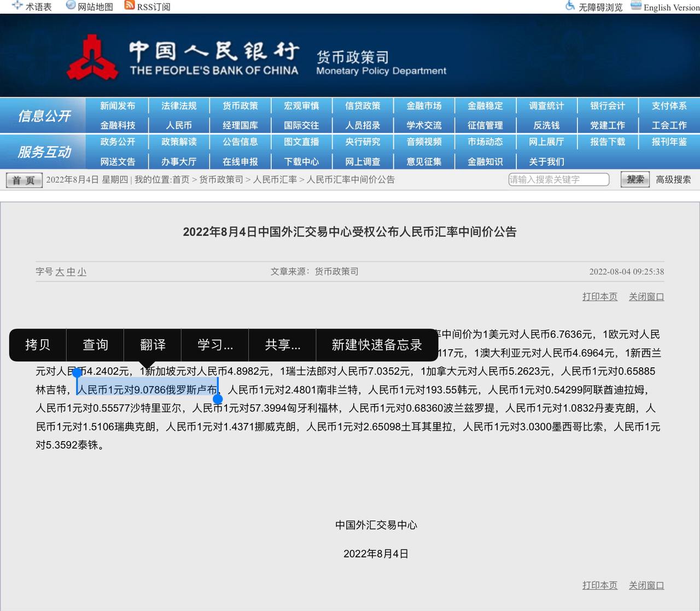Image resolution: width=700 pixels, height=611 pixels.
Task: Click the 搜索 search button
Action: point(635,179)
